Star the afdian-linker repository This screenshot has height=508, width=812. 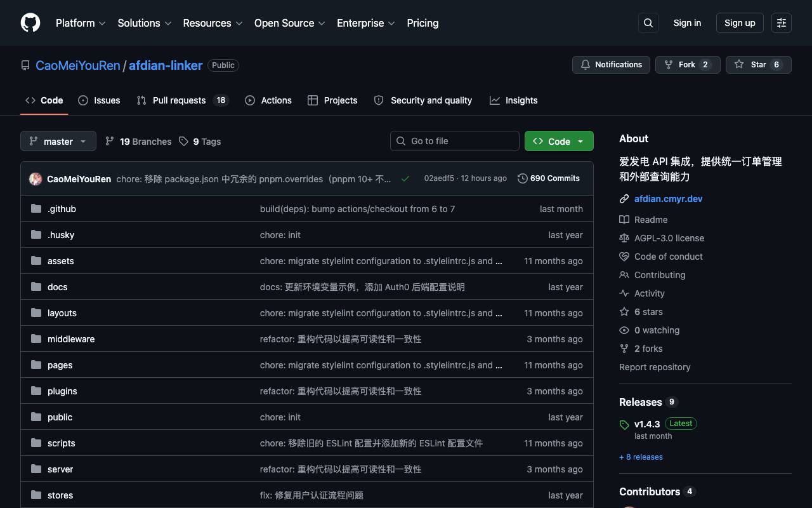tap(759, 65)
